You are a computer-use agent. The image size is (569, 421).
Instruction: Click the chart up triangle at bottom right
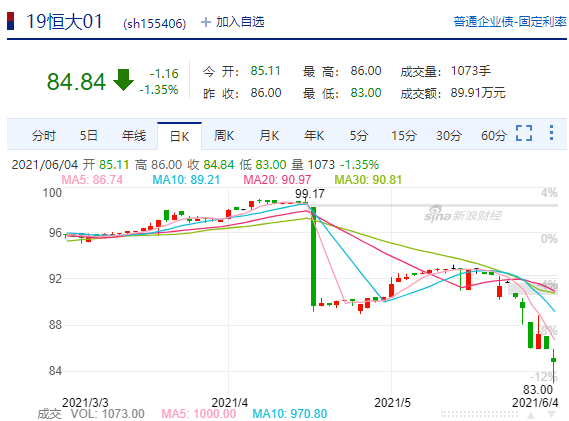coord(531,415)
